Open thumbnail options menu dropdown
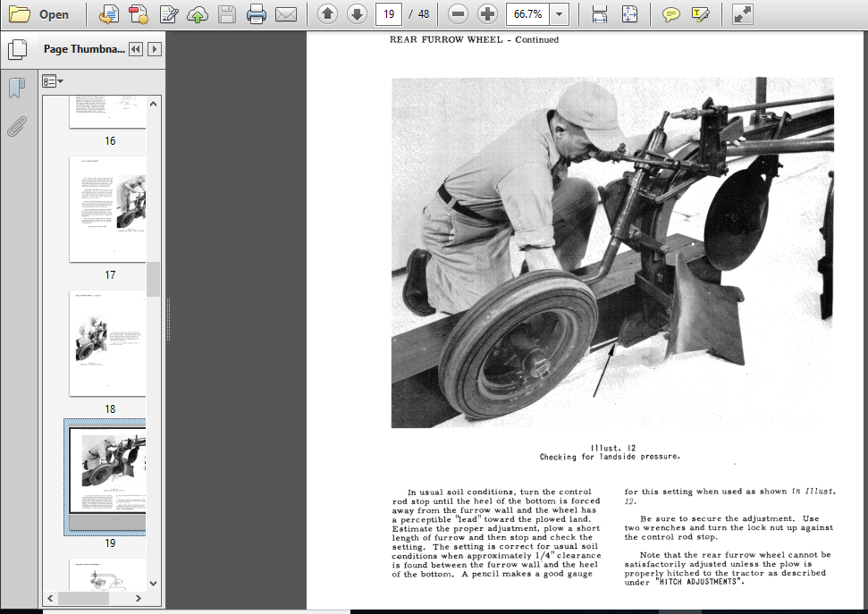 [x=53, y=81]
